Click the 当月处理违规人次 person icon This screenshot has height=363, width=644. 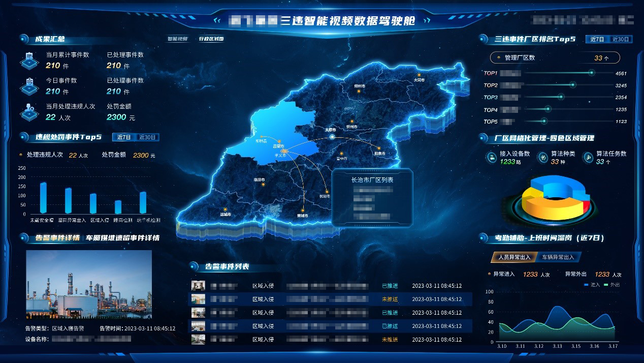(29, 112)
